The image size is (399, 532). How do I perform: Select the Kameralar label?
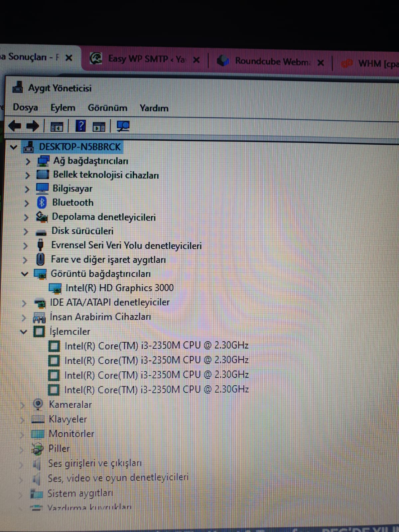tap(70, 404)
